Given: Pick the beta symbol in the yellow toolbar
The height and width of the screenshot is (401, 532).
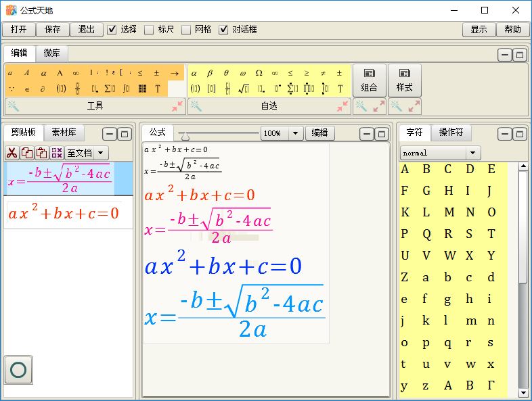Looking at the screenshot, I should 210,73.
